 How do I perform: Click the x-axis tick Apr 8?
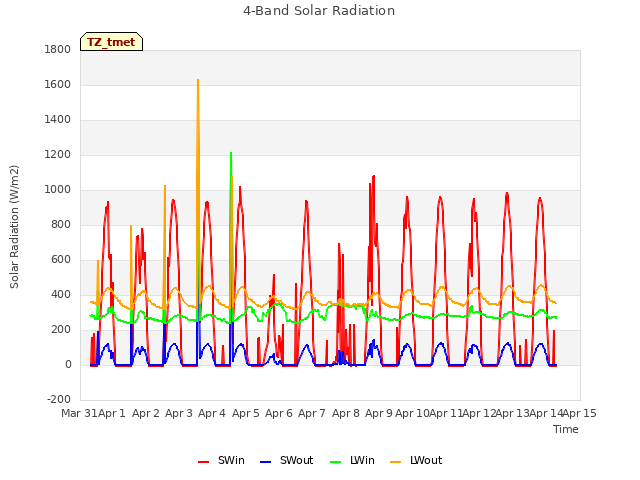(346, 413)
